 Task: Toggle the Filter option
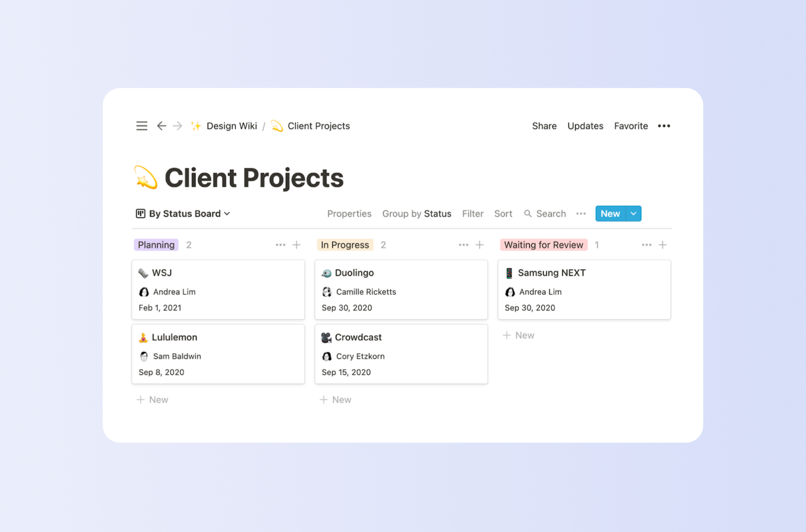coord(473,213)
